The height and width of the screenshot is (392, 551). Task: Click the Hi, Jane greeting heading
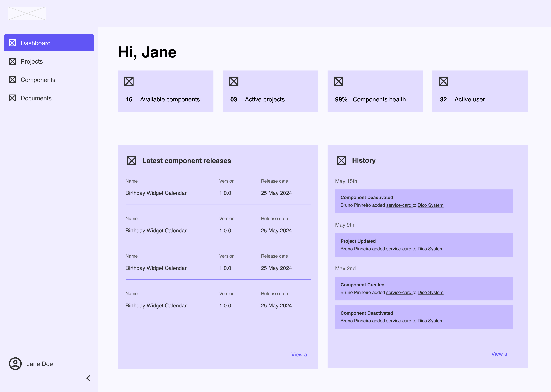(147, 52)
